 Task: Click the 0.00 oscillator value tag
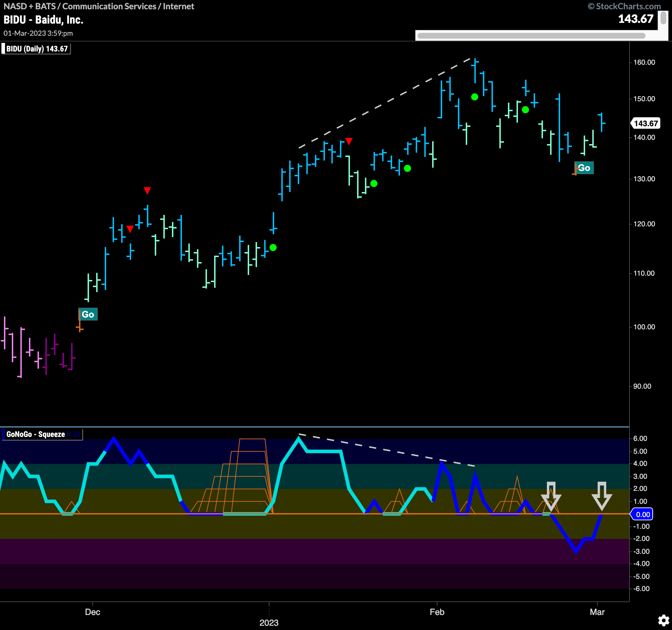[x=642, y=514]
